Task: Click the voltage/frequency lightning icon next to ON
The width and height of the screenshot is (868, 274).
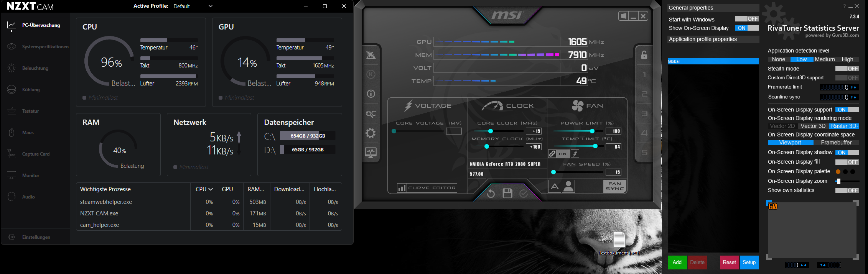Action: point(575,154)
